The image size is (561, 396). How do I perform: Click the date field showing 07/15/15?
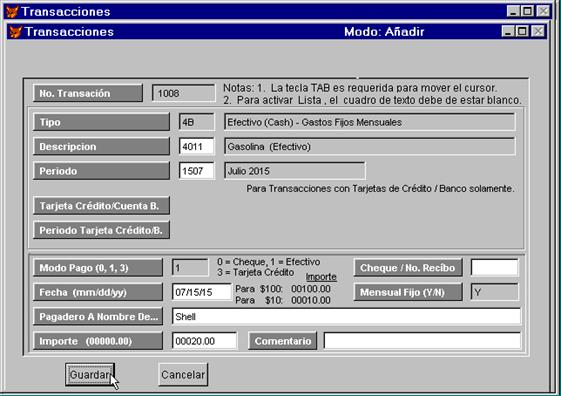point(202,292)
